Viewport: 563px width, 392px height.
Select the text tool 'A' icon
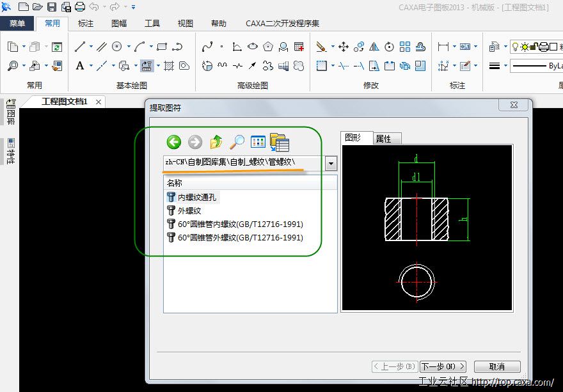(80, 66)
